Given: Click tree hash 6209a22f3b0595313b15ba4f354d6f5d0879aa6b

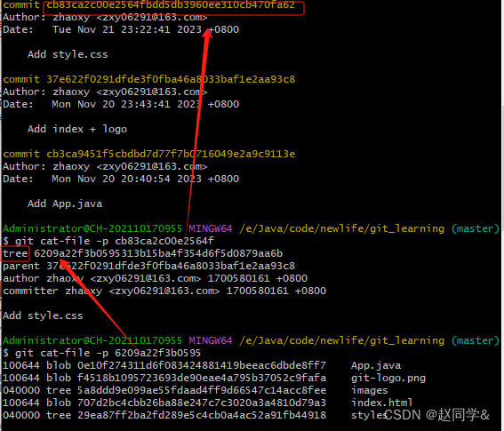Looking at the screenshot, I should (158, 253).
